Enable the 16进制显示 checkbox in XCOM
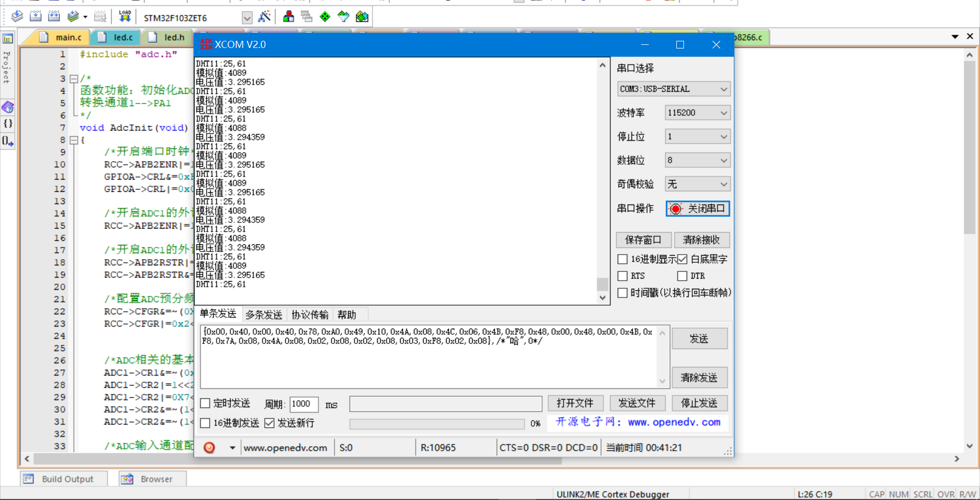 (622, 259)
